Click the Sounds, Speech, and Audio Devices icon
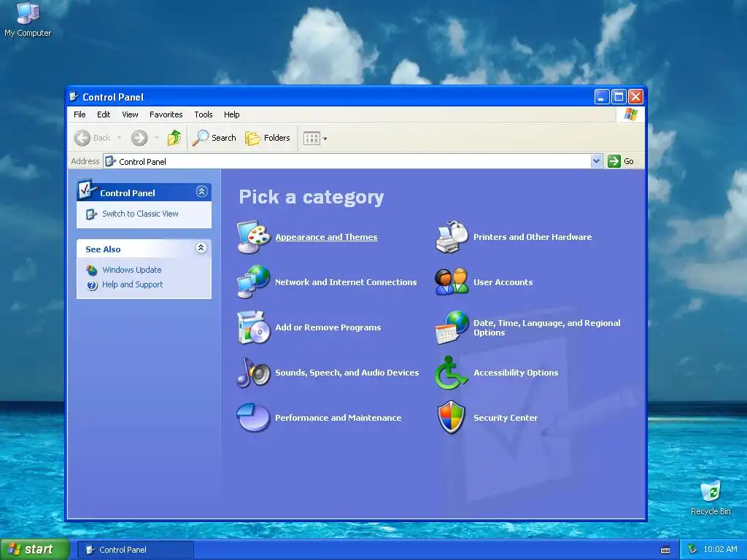This screenshot has width=747, height=560. pyautogui.click(x=253, y=373)
